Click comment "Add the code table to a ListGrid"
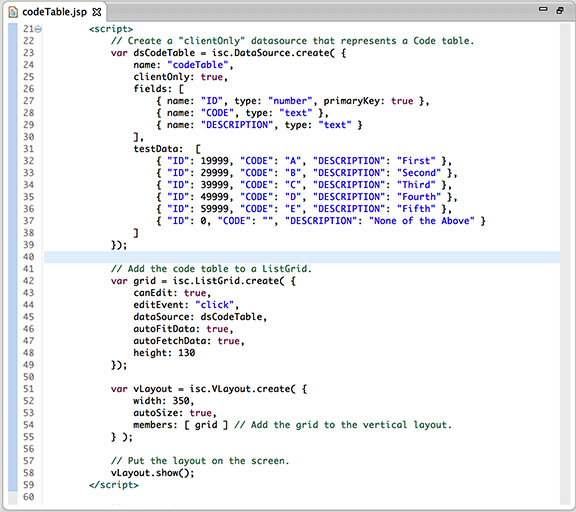Viewport: 576px width, 512px height. click(x=211, y=269)
